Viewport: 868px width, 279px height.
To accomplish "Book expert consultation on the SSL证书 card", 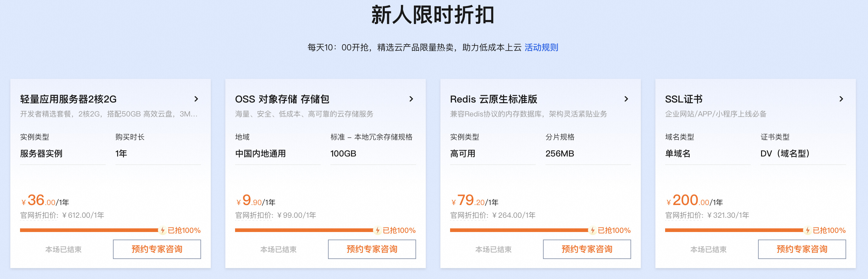I will 802,249.
